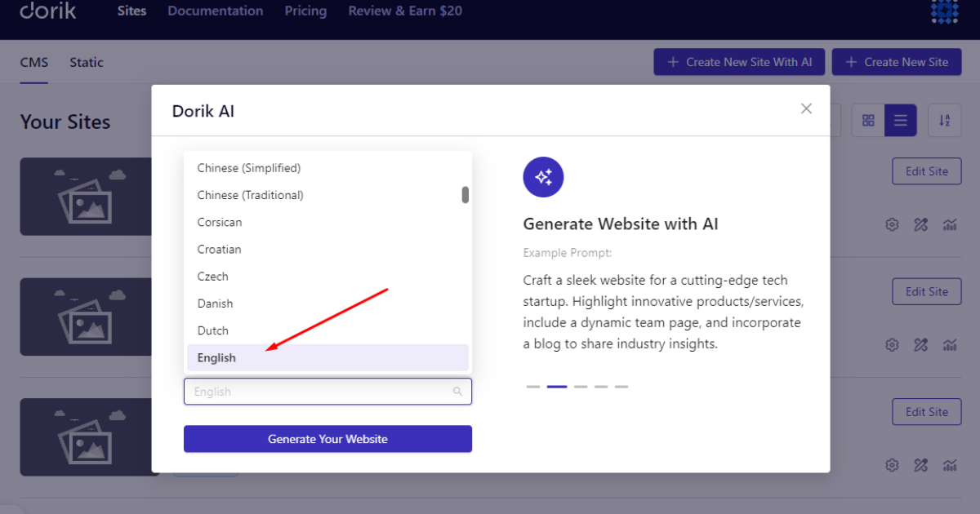
Task: Pick Czech from the language options
Action: (x=327, y=276)
